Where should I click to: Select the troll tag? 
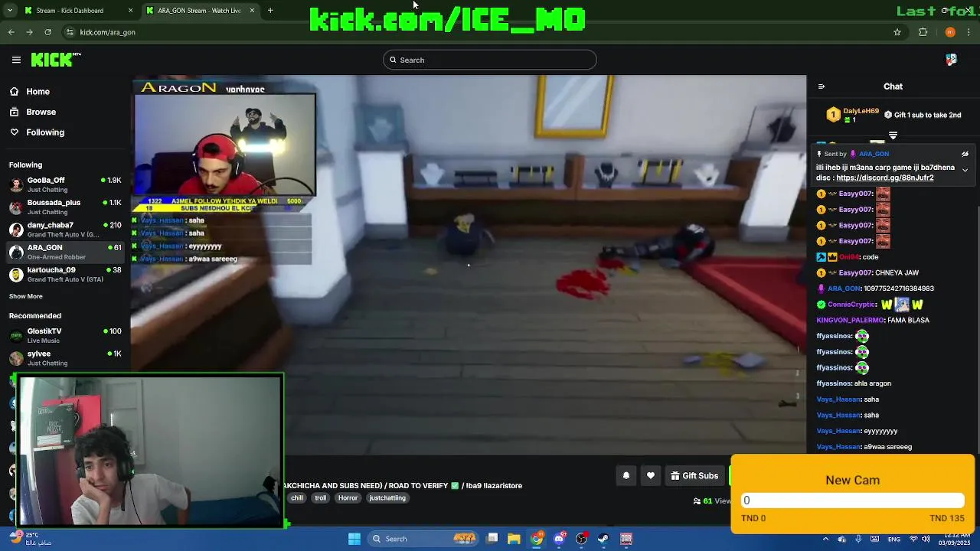coord(321,498)
